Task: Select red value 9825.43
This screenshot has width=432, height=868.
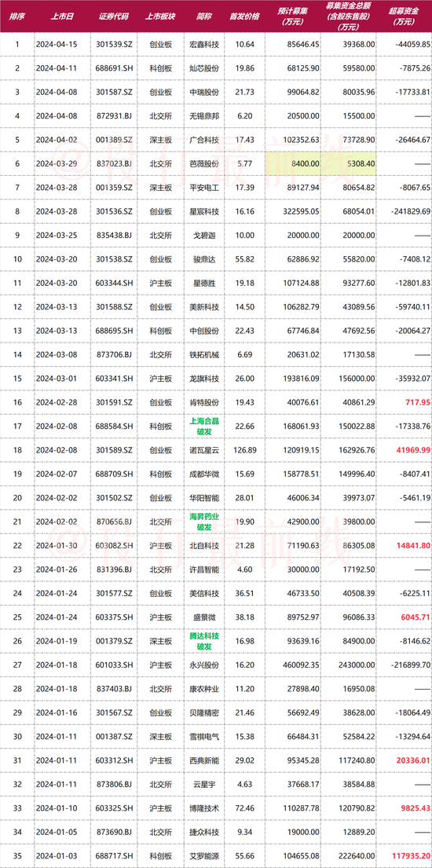Action: click(x=416, y=808)
